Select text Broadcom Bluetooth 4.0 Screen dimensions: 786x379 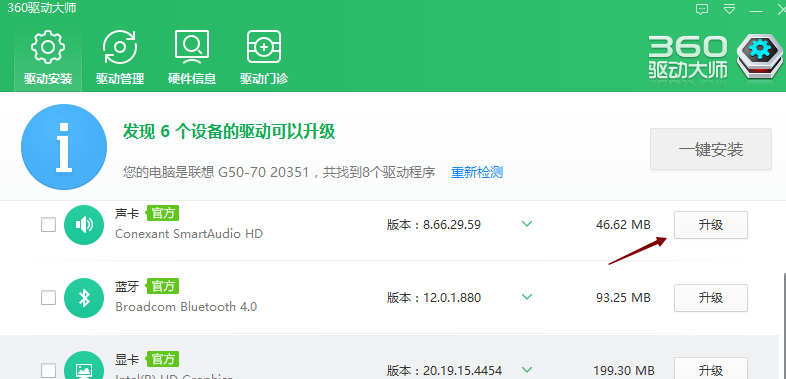coord(186,307)
